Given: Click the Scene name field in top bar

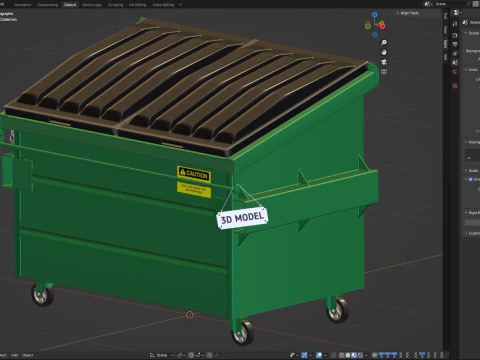Looking at the screenshot, I should 450,4.
